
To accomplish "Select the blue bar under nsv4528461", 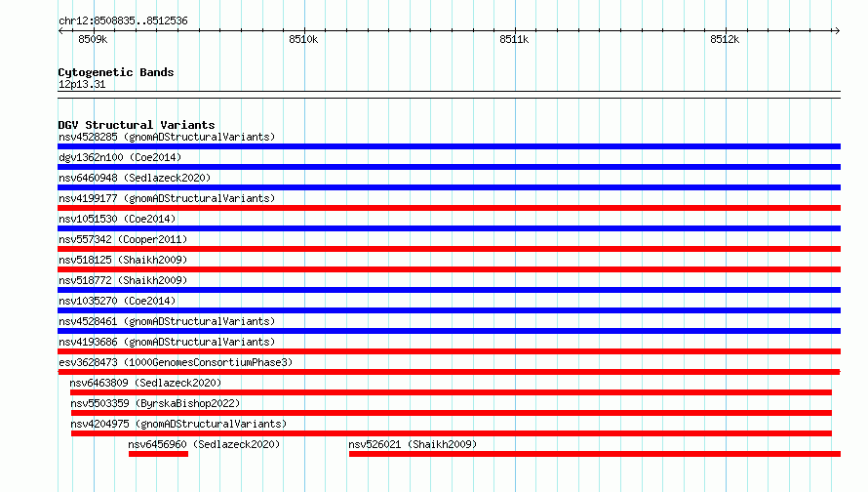I will [449, 331].
